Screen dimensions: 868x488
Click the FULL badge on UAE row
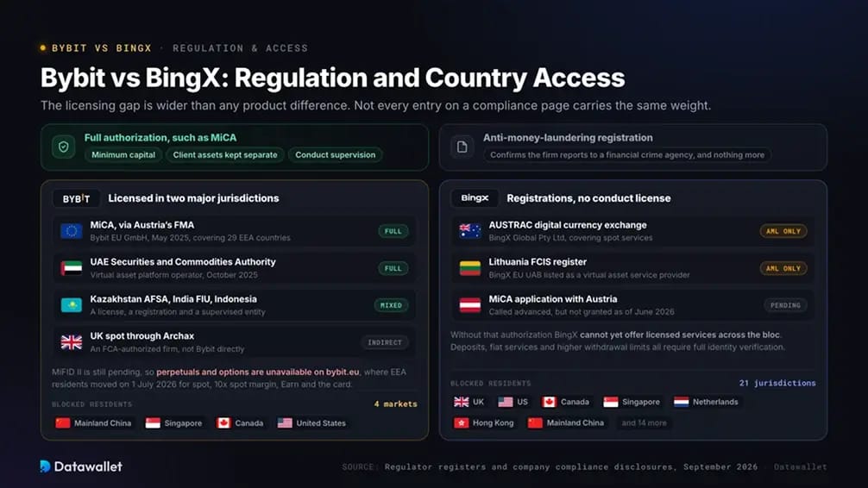[x=393, y=268]
